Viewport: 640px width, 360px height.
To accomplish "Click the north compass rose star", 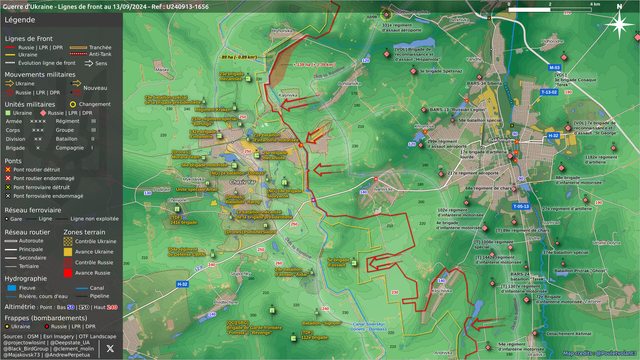I will pos(619,24).
